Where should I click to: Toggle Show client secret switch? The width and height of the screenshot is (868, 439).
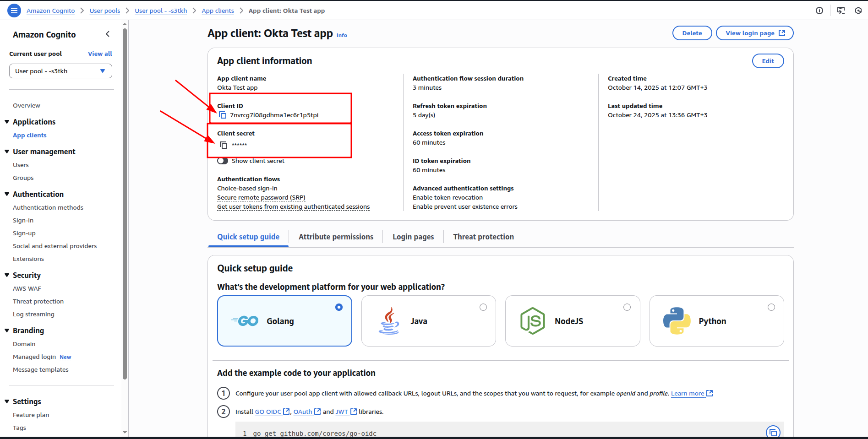tap(223, 161)
